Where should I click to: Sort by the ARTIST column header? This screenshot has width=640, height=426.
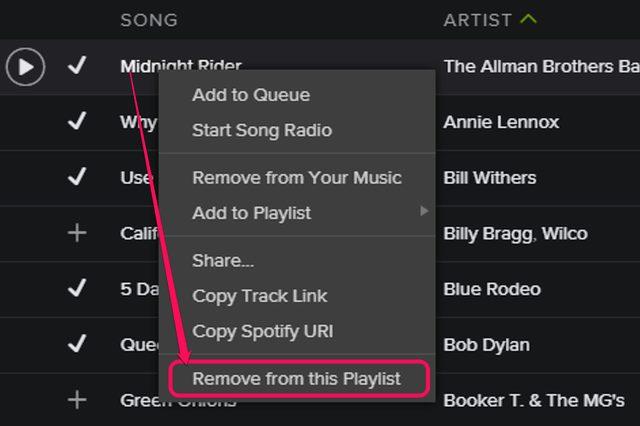tap(477, 20)
